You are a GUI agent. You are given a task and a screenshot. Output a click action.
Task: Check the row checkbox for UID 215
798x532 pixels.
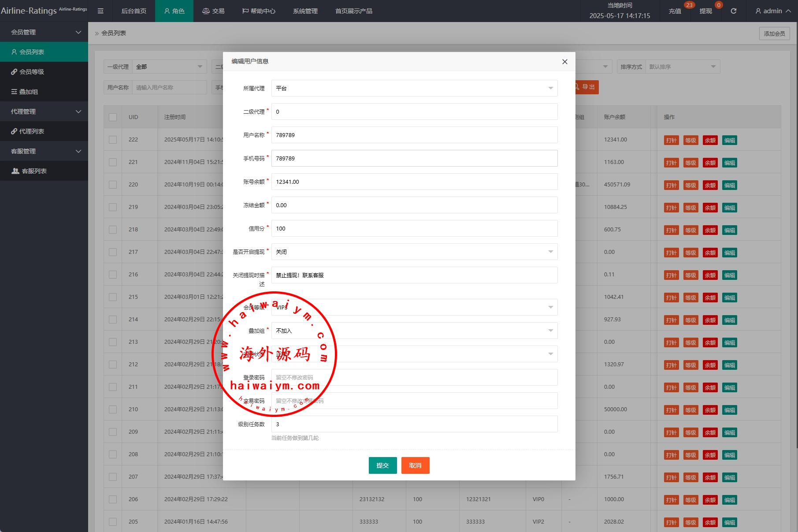pyautogui.click(x=113, y=297)
